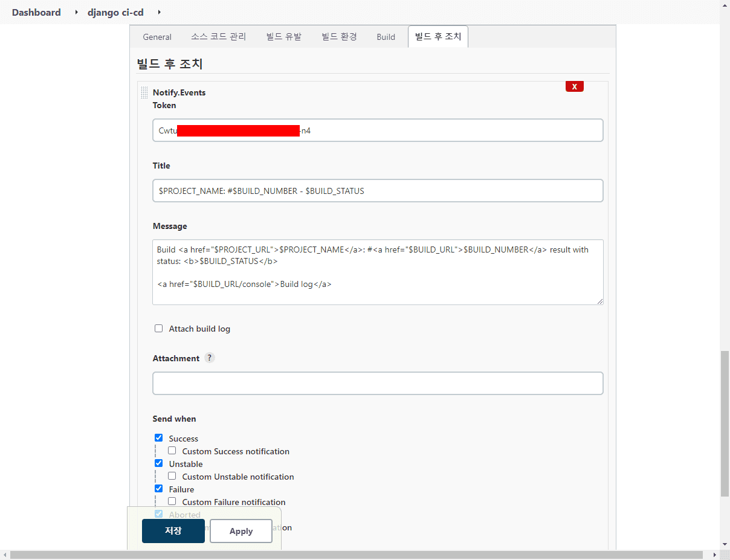Click the 빌드 후 조치 section heading
Viewport: 730px width, 560px height.
[170, 63]
